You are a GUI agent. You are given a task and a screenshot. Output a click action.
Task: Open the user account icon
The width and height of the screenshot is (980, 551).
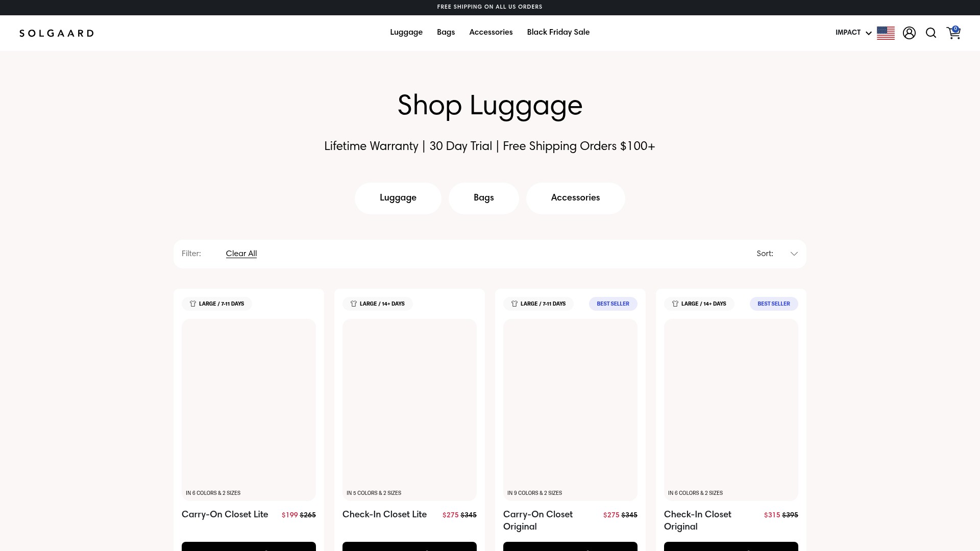click(909, 33)
